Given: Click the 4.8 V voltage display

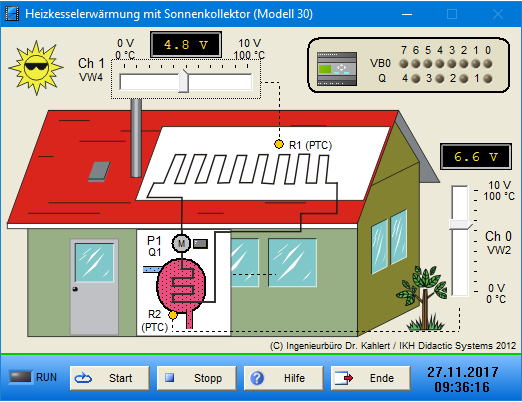Looking at the screenshot, I should pos(186,45).
